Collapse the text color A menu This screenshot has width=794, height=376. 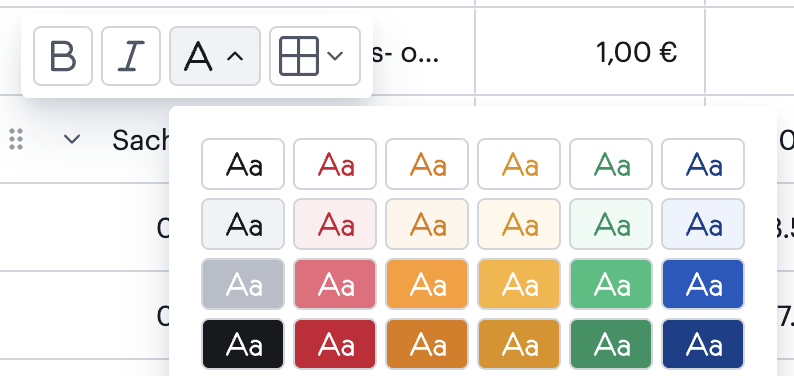[215, 56]
